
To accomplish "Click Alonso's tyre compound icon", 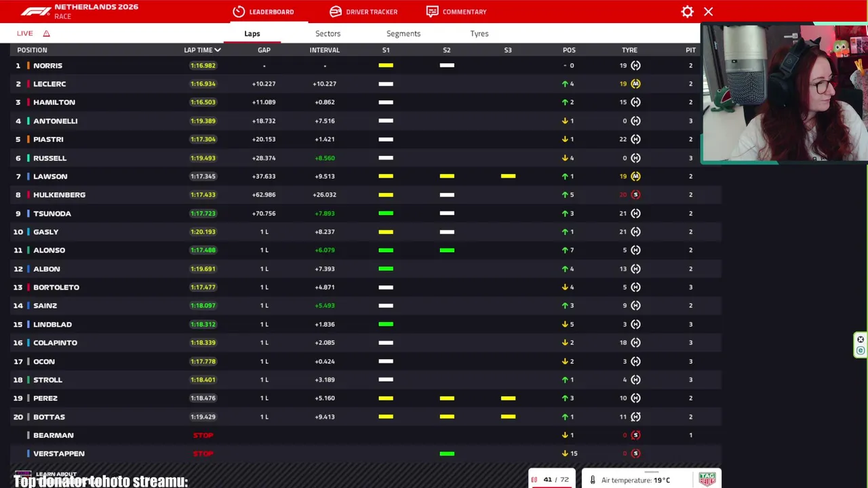I will pyautogui.click(x=635, y=250).
